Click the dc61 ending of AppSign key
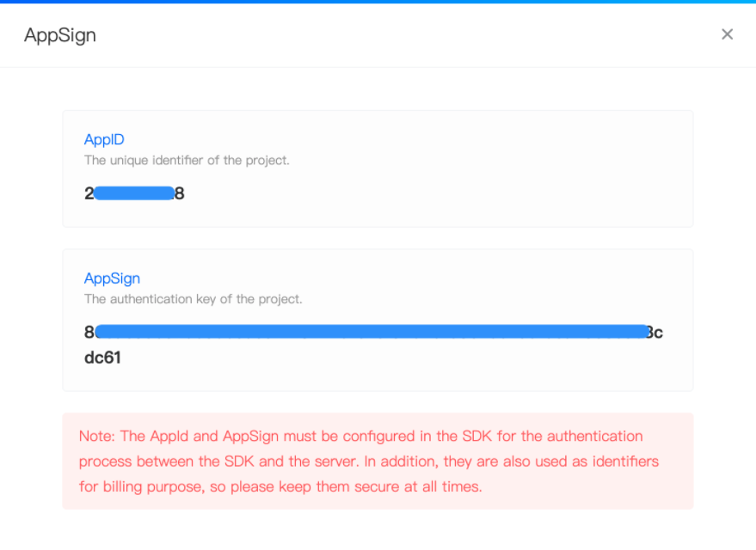 [102, 357]
